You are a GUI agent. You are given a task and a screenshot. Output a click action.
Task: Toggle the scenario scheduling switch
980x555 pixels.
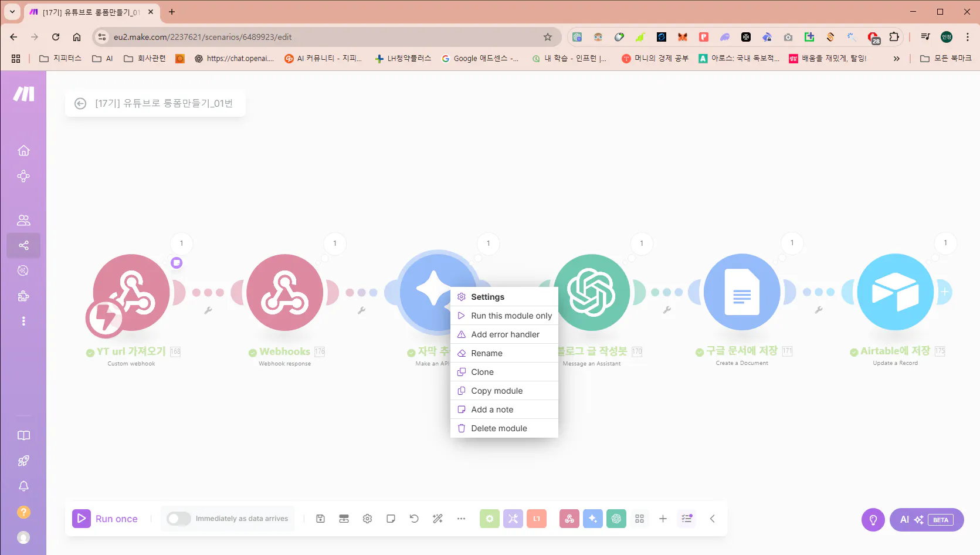(178, 519)
